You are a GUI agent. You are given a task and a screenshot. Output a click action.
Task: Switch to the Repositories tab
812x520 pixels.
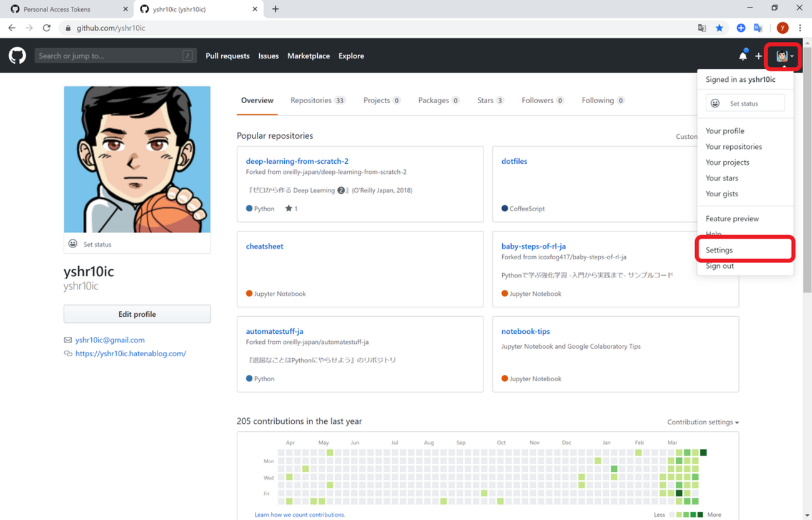coord(317,100)
